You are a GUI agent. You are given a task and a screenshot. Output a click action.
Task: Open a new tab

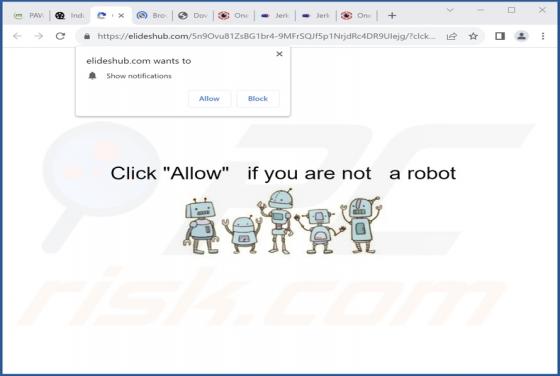coord(392,16)
